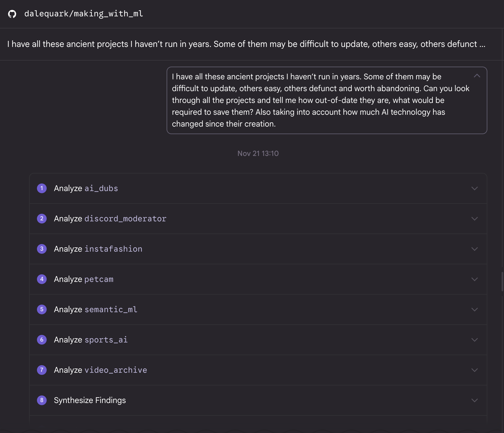The height and width of the screenshot is (433, 504).
Task: Expand the Analyze ai_dubs step chevron
Action: click(474, 188)
